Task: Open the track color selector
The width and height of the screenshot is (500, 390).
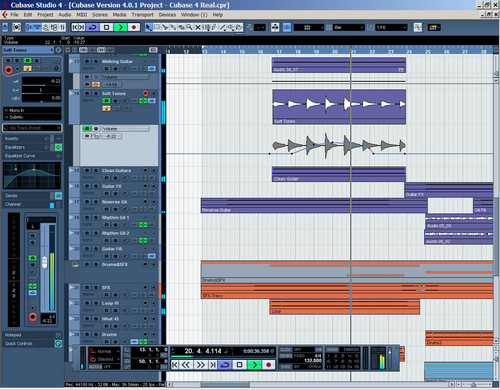Action: point(434,27)
